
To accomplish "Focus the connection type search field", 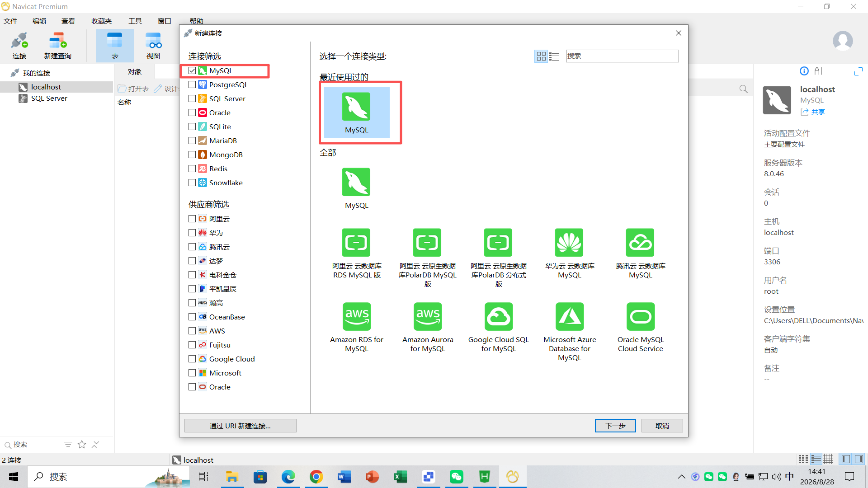I will click(x=622, y=56).
